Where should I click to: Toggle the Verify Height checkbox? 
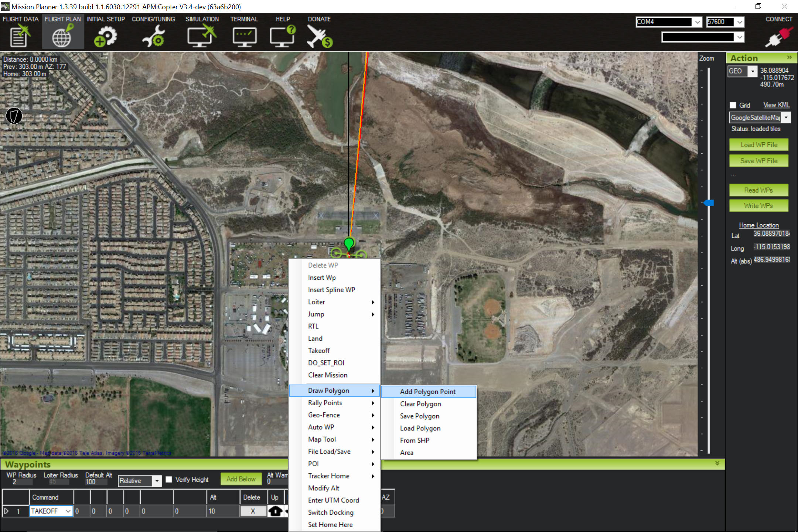click(x=169, y=479)
